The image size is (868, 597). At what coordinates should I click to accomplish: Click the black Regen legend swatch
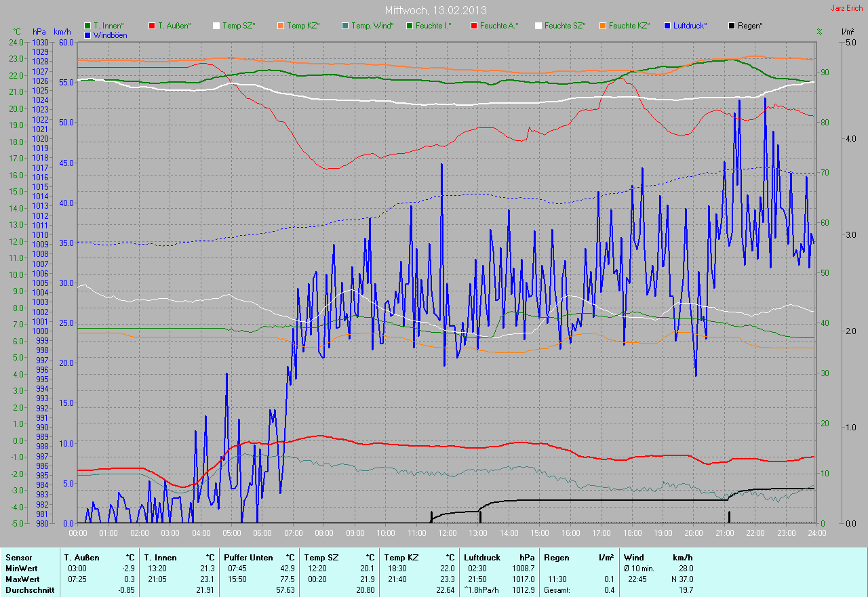point(732,26)
